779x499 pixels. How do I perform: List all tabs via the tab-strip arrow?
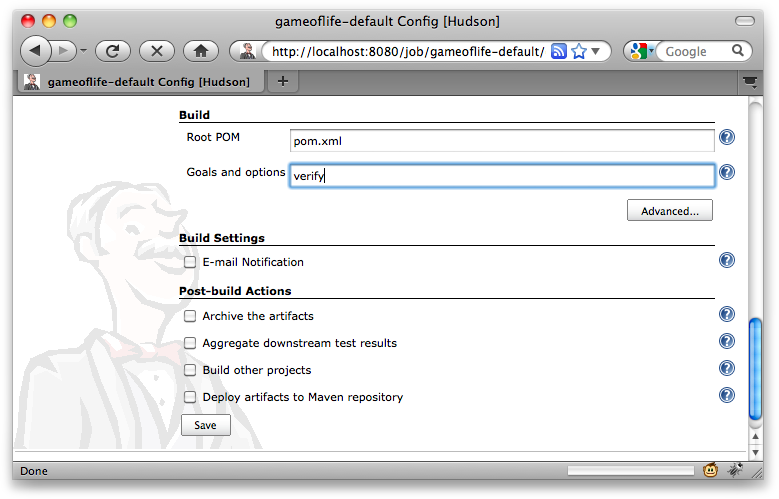750,82
